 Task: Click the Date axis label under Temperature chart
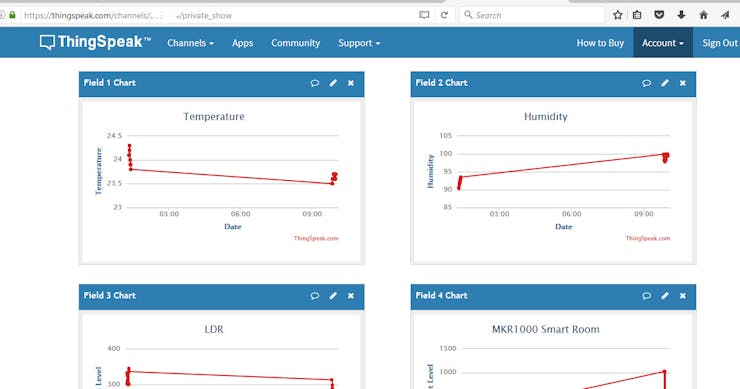click(233, 227)
